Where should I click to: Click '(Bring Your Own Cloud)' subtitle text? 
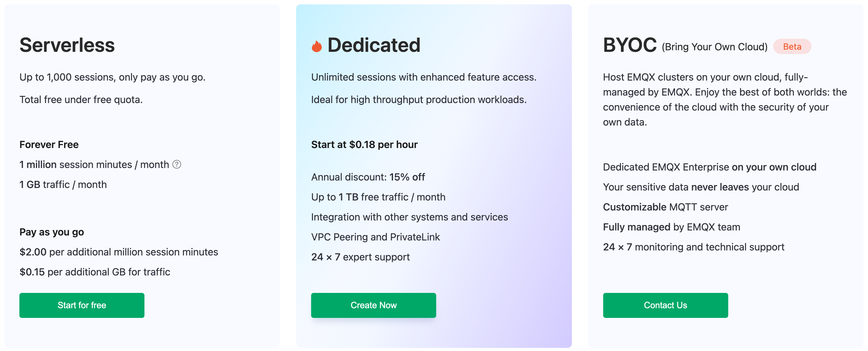click(714, 47)
